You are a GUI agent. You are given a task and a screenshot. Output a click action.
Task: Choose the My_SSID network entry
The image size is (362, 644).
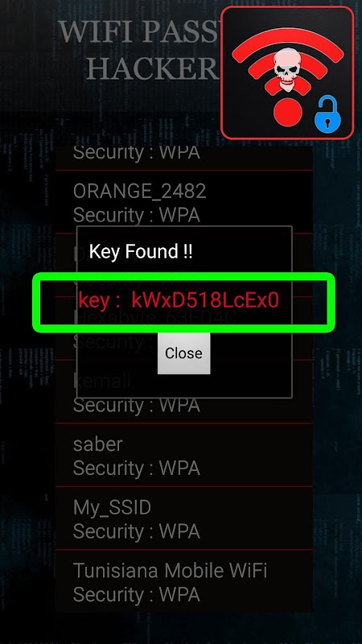click(x=184, y=518)
